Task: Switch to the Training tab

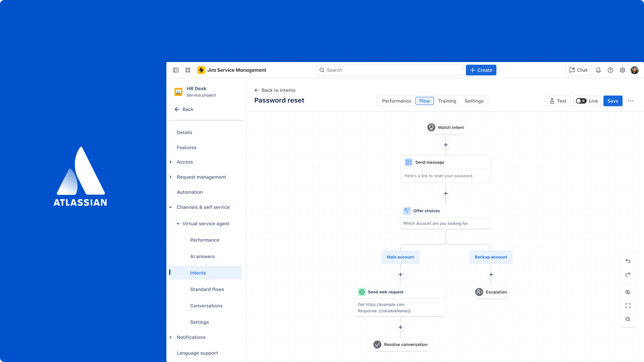Action: (447, 101)
